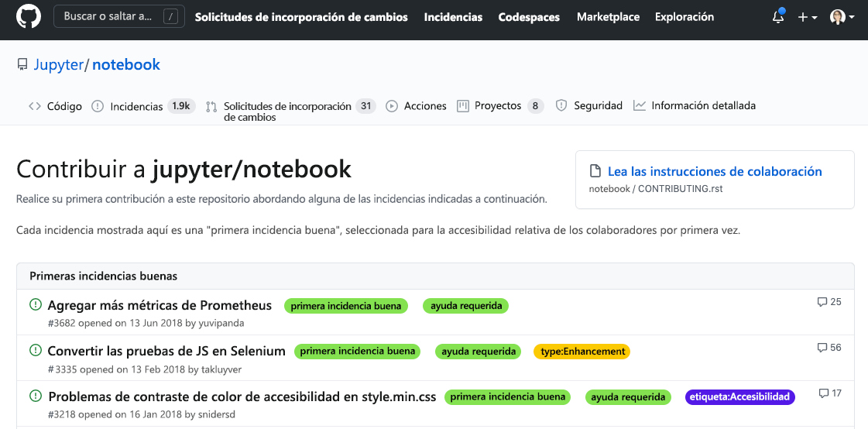Image resolution: width=868 pixels, height=429 pixels.
Task: Click 'primera incidencia buena' label on Prometheus issue
Action: pos(346,306)
